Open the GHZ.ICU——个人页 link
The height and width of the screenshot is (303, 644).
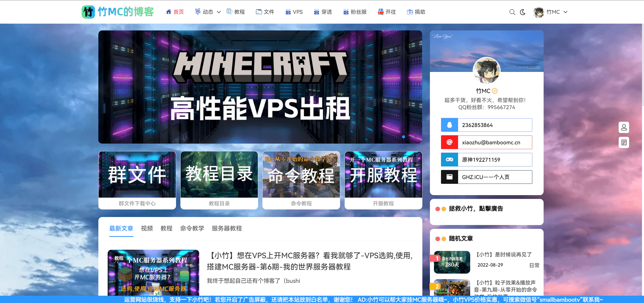tap(487, 177)
